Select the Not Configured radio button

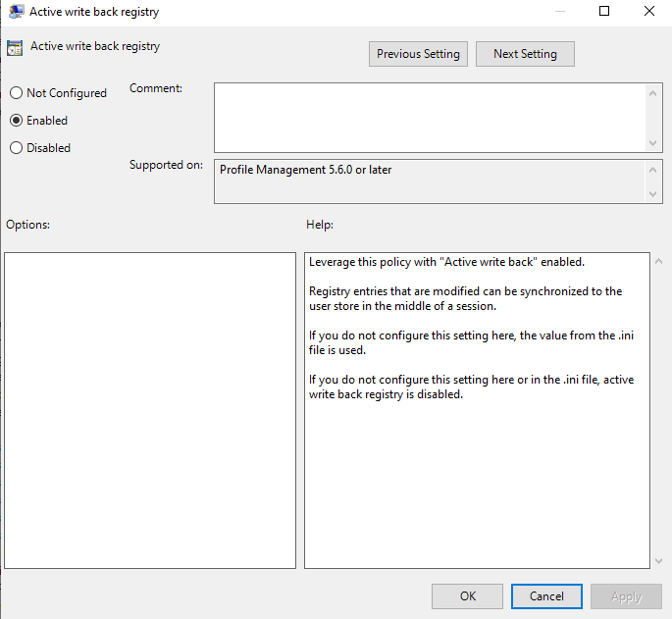click(16, 93)
